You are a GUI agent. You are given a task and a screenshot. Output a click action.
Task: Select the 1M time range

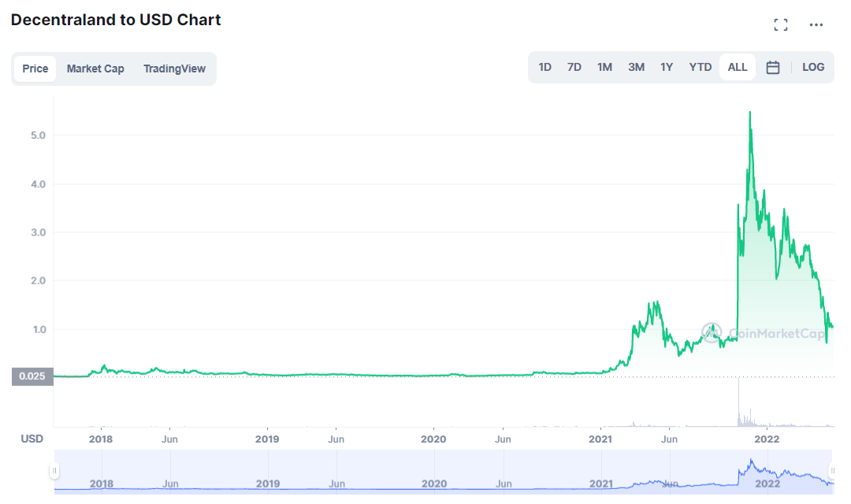604,67
